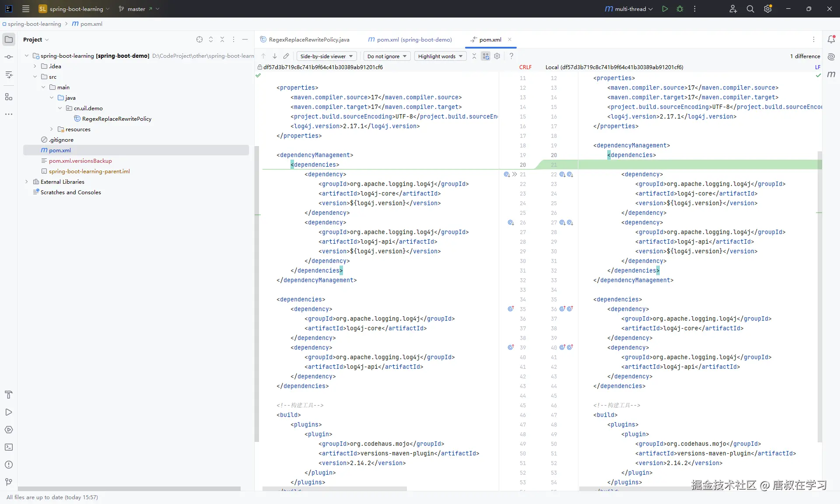Toggle the Project tool window folder icon
This screenshot has height=504, width=840.
9,39
